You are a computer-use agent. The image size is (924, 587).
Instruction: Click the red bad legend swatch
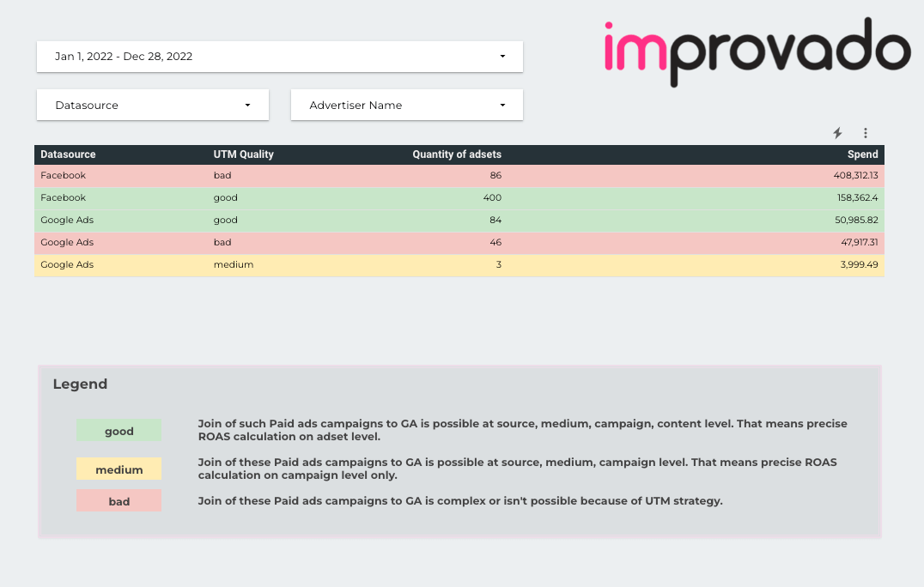click(119, 500)
